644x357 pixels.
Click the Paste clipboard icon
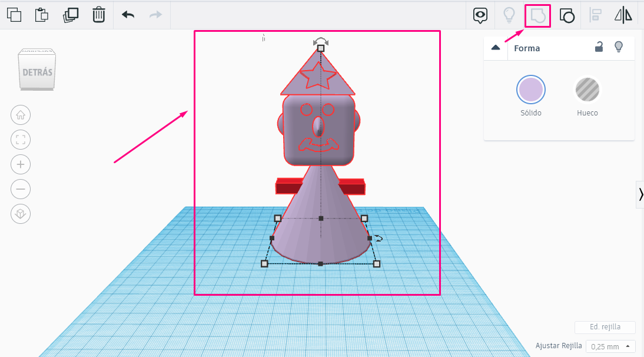pos(41,15)
